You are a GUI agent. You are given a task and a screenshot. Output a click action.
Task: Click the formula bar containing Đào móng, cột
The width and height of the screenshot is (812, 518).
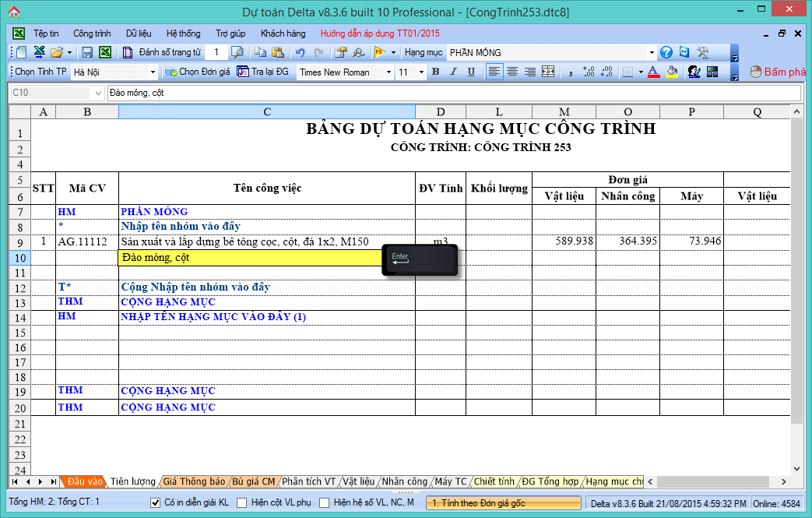click(454, 93)
